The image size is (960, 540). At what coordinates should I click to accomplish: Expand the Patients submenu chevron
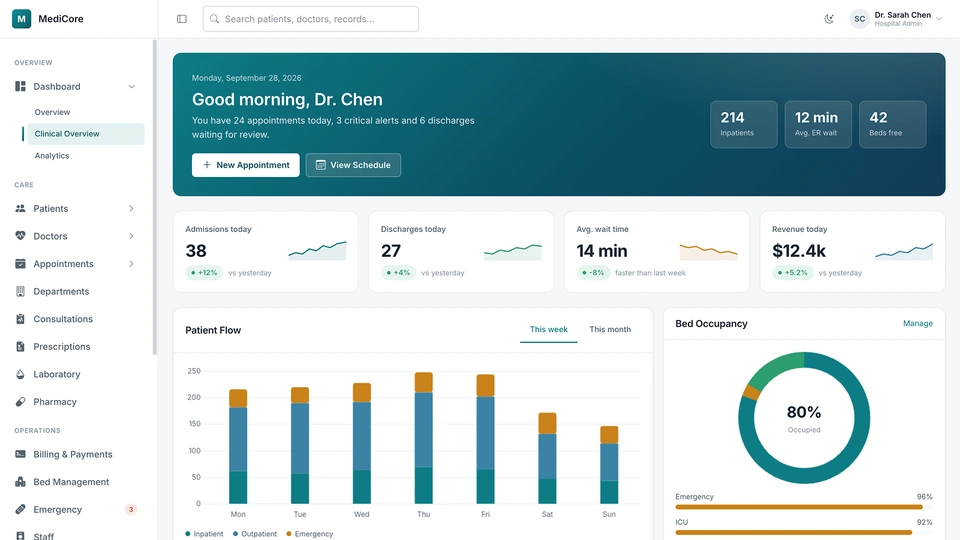(132, 209)
